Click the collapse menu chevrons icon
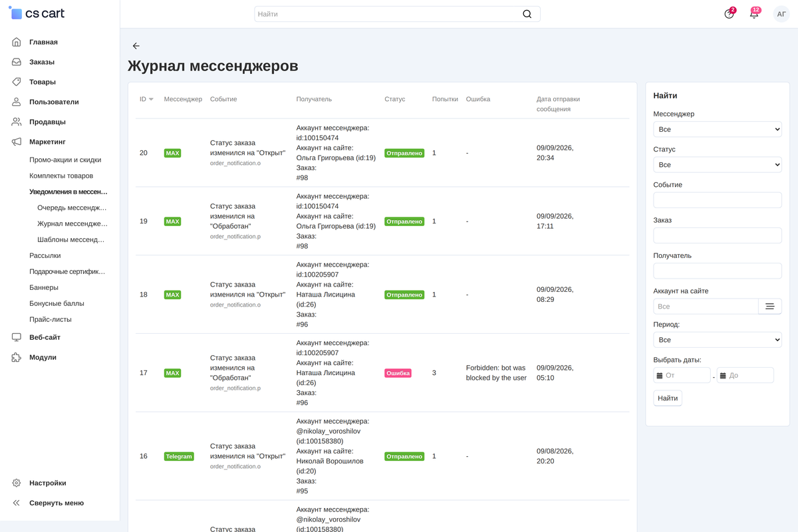 (17, 503)
